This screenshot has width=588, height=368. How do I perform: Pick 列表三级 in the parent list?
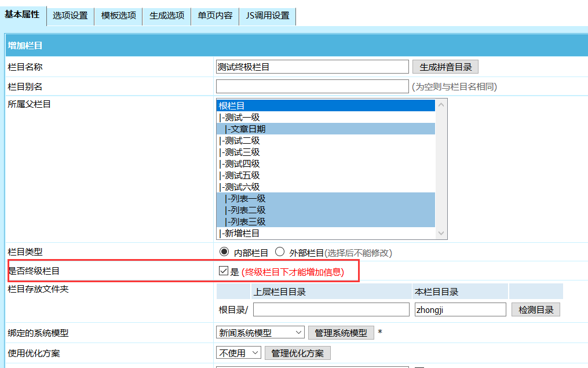click(326, 222)
